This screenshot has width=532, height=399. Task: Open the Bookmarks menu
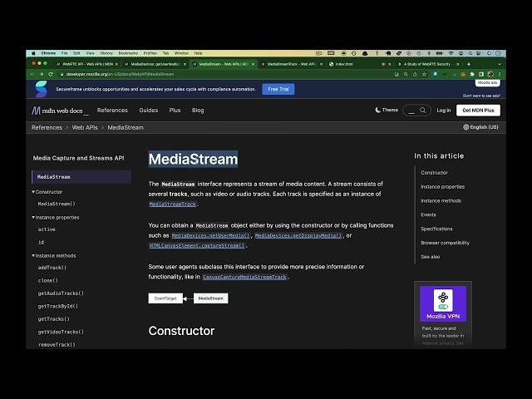[128, 53]
